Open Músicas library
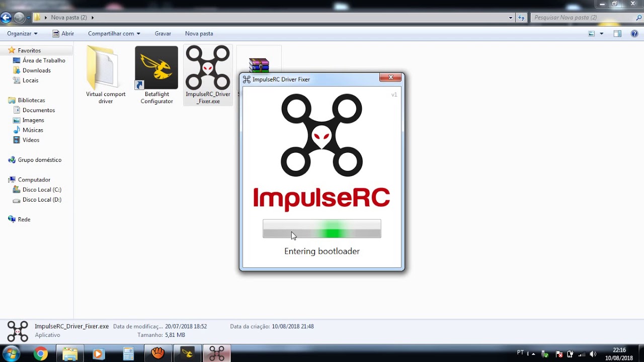This screenshot has width=644, height=362. pos(33,130)
